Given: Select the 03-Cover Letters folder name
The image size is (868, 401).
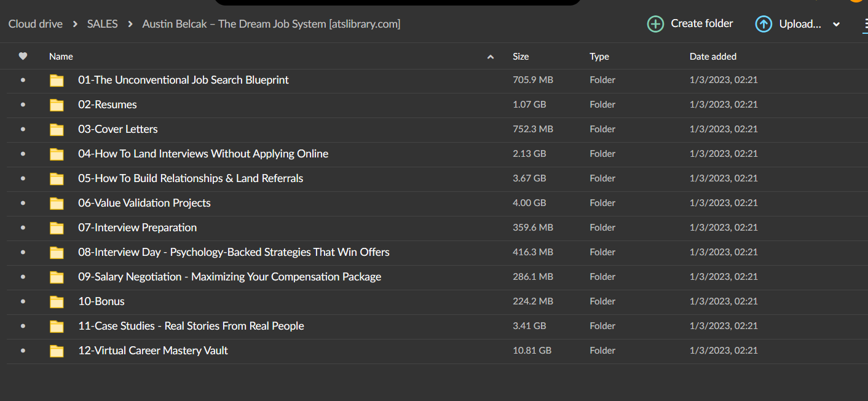Looking at the screenshot, I should (118, 129).
